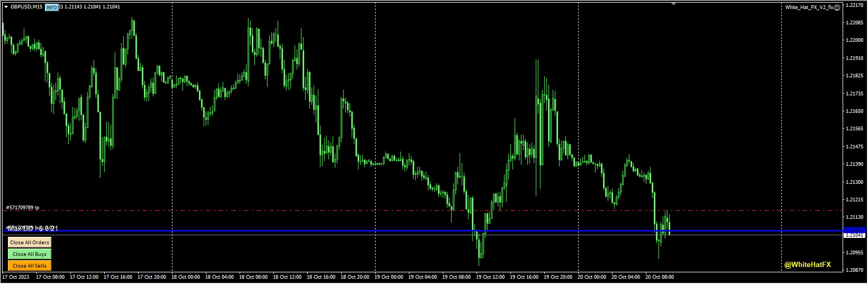This screenshot has width=868, height=284.
Task: Click the #571709789 tp order label
Action: coord(23,208)
